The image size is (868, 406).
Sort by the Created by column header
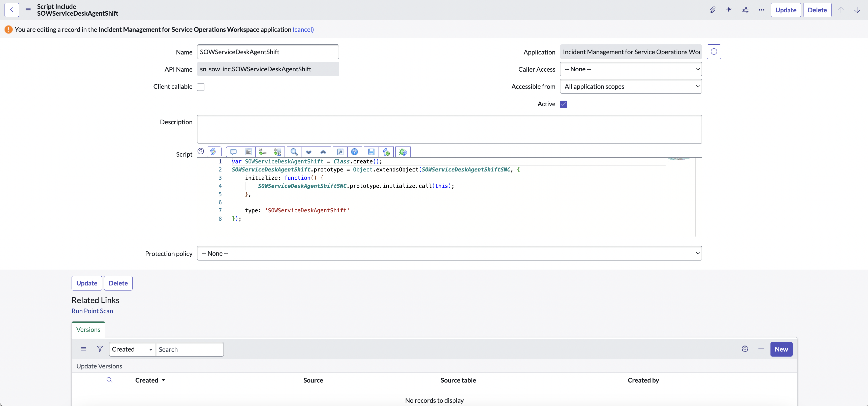click(x=643, y=380)
